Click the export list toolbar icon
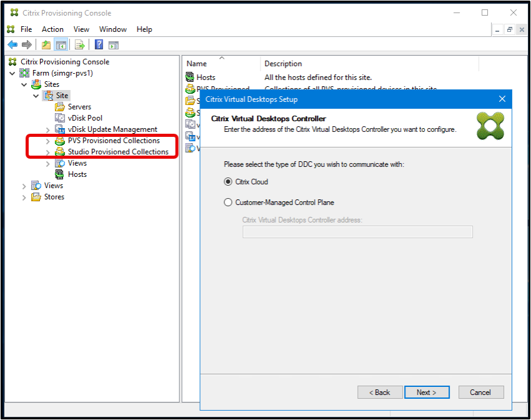The width and height of the screenshot is (531, 420). click(79, 44)
